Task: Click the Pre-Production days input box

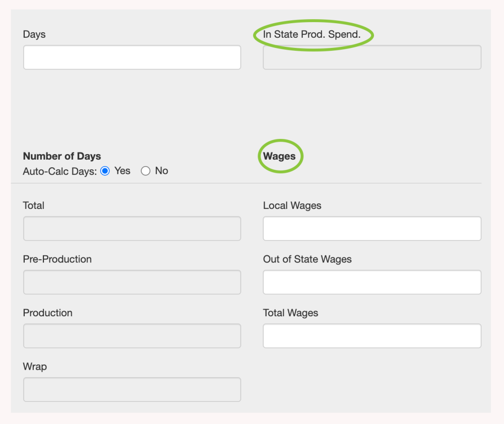Action: (132, 282)
